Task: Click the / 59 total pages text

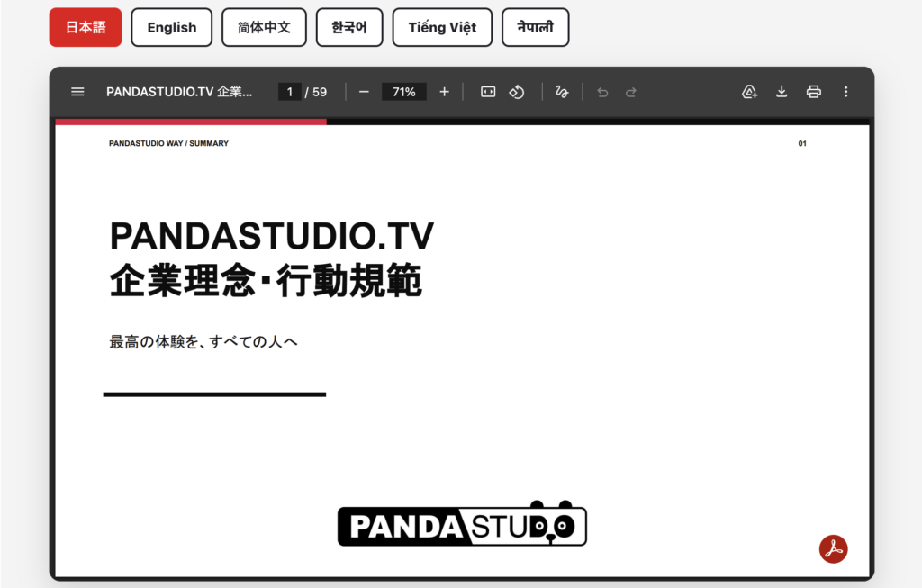Action: click(x=316, y=92)
